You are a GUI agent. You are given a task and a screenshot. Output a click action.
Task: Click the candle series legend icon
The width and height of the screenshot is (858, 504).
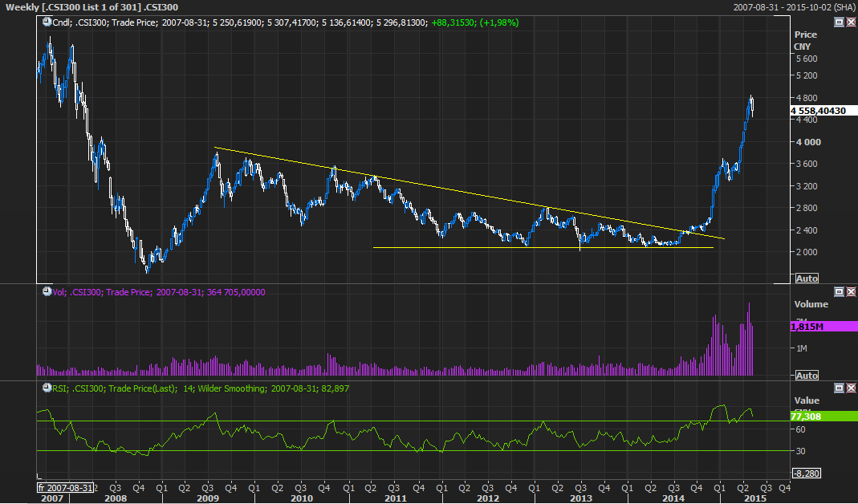(x=47, y=22)
